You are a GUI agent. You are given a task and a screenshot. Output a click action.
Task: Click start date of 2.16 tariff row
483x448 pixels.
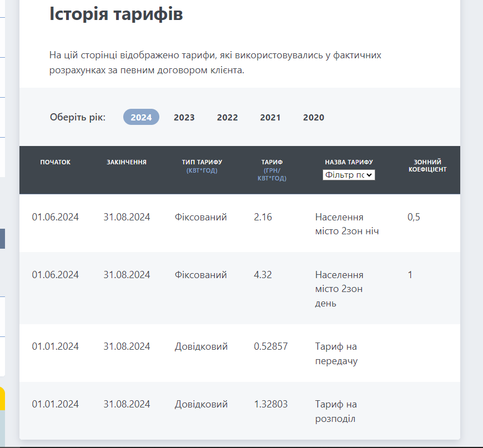click(x=56, y=217)
